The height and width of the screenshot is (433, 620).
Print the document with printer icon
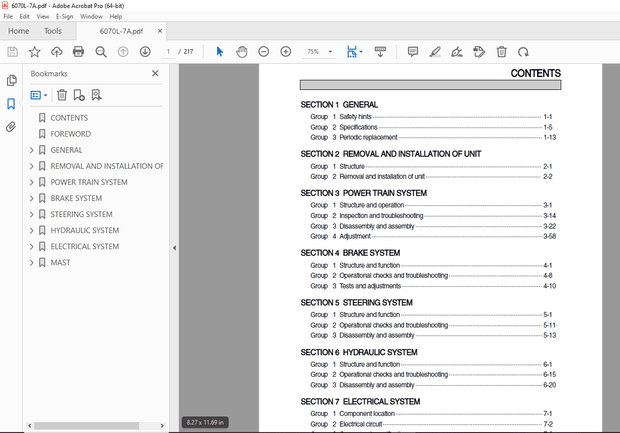[78, 52]
